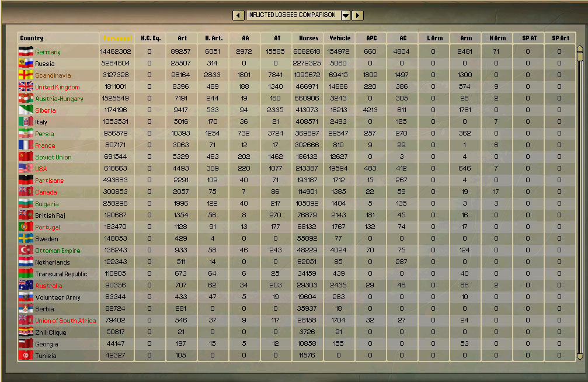Click Siberia APC value 4213
Viewport: 588px width, 382px height.
[370, 110]
